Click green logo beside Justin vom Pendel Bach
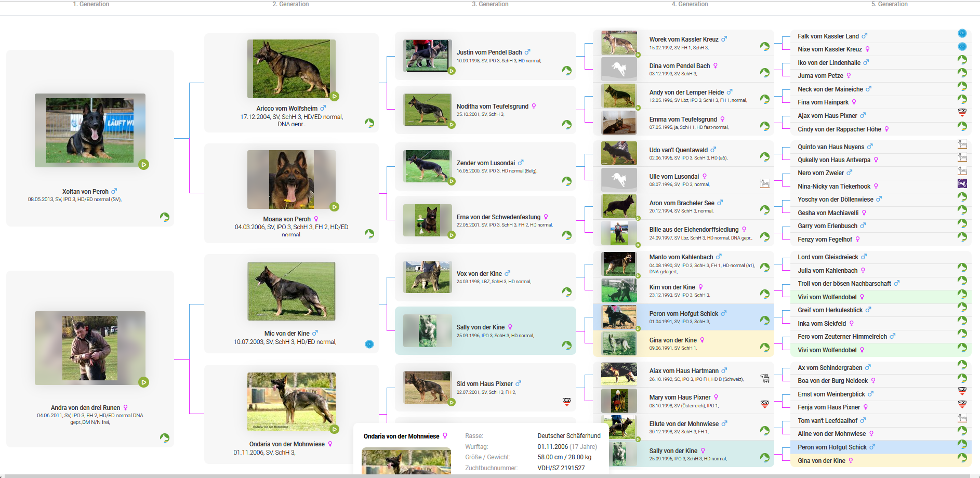Screen dimensions: 980x478 566,70
